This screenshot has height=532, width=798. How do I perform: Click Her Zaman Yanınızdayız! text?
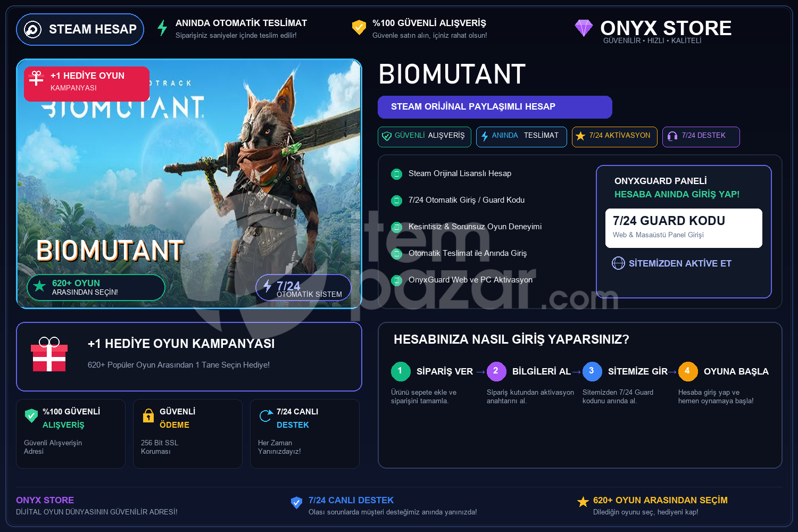(x=279, y=447)
